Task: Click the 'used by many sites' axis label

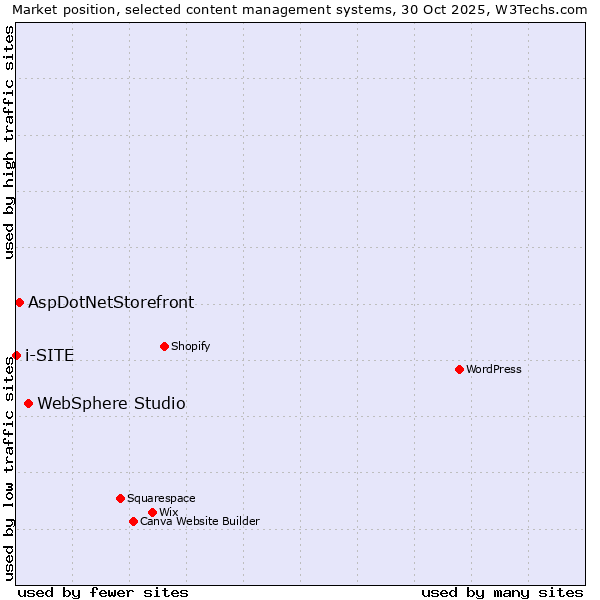Action: pos(502,592)
